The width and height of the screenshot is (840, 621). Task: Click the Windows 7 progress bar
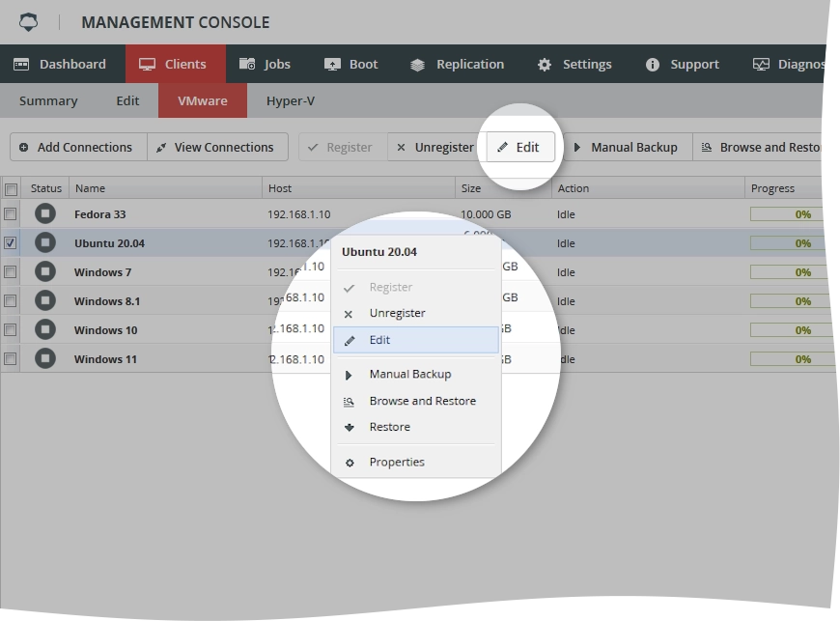788,272
